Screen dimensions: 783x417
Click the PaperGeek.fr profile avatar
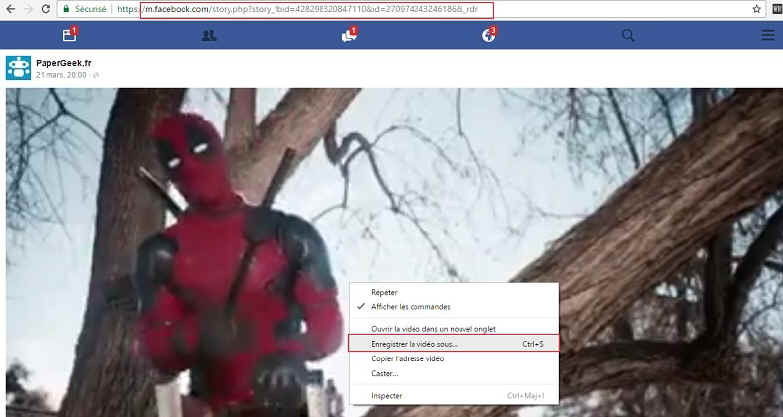click(x=18, y=68)
